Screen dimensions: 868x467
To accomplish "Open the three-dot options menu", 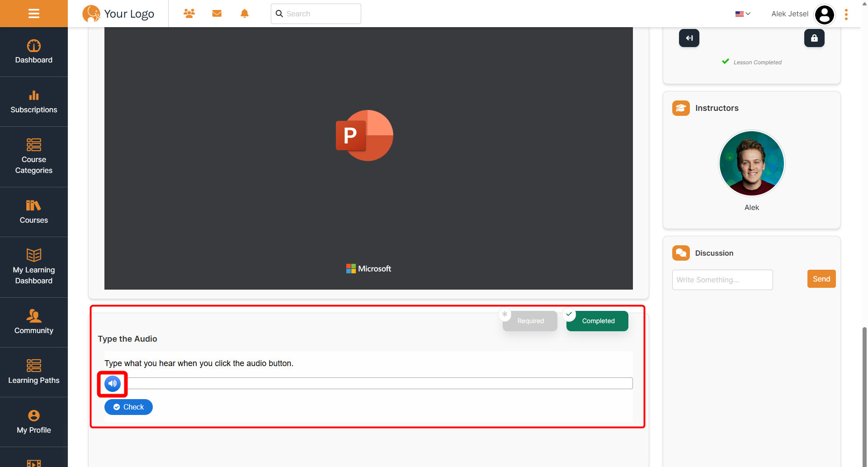I will [x=846, y=14].
